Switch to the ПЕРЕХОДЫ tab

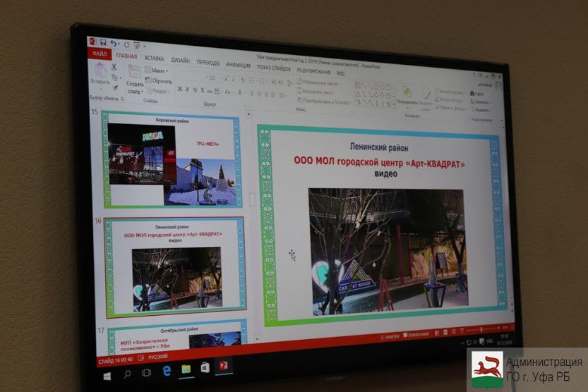click(208, 63)
